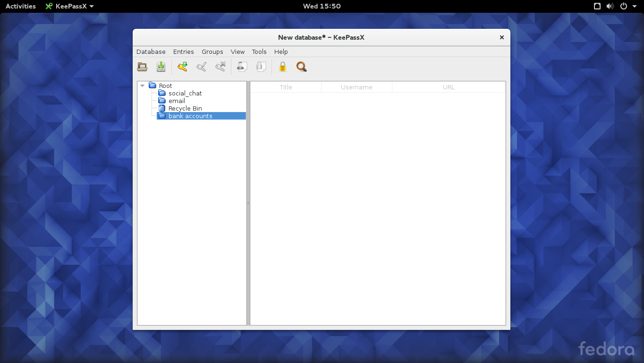Screen dimensions: 644x363
Task: Sort entries by the Username column header
Action: (356, 87)
